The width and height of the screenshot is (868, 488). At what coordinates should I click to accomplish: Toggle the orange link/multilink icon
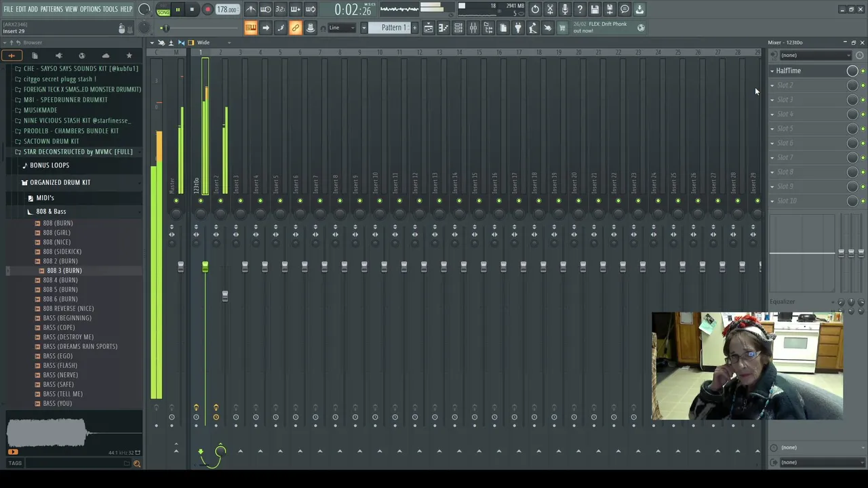(296, 28)
